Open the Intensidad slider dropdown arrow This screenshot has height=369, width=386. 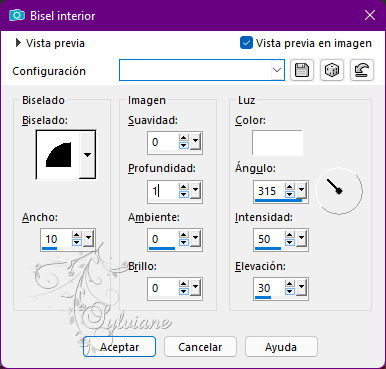point(301,238)
